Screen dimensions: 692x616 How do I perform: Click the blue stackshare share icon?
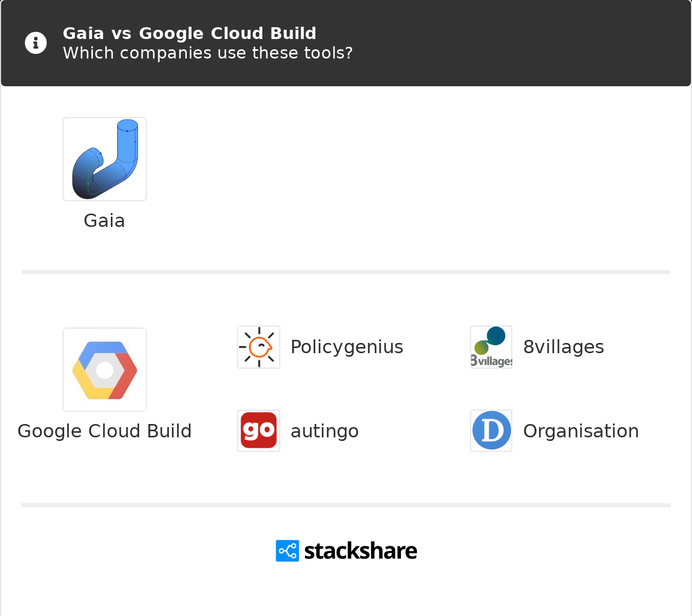pos(287,551)
